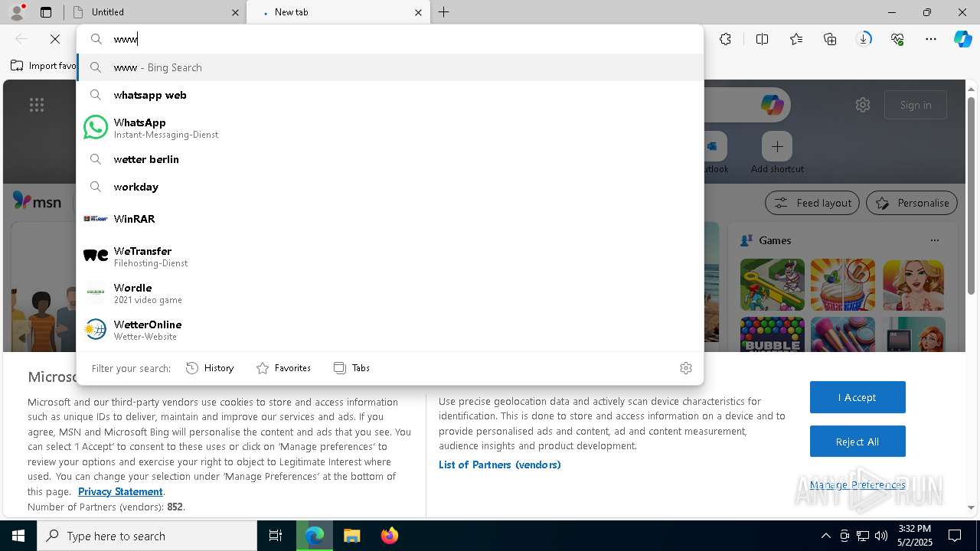Open the Browser essentials heart icon
980x551 pixels.
897,39
